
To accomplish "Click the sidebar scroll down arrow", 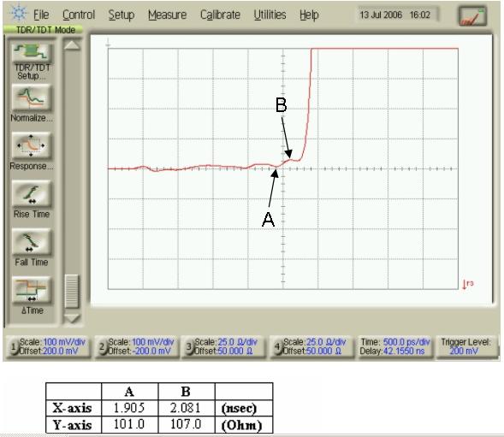I will pyautogui.click(x=72, y=318).
